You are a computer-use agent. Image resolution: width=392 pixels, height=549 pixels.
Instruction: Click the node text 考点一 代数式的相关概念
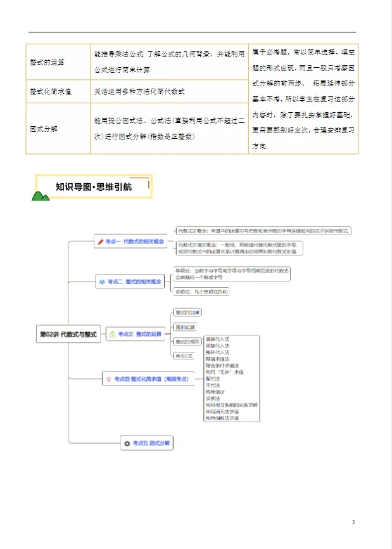pyautogui.click(x=135, y=242)
